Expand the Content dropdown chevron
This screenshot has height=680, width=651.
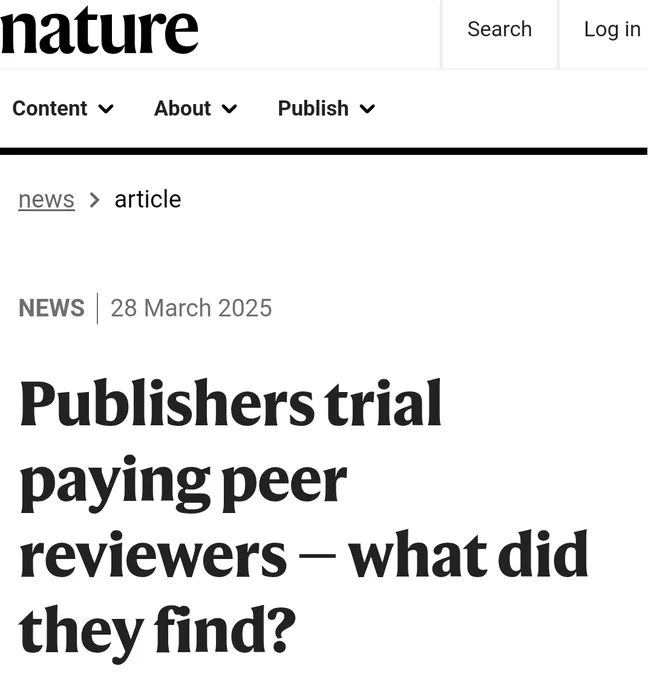[106, 109]
